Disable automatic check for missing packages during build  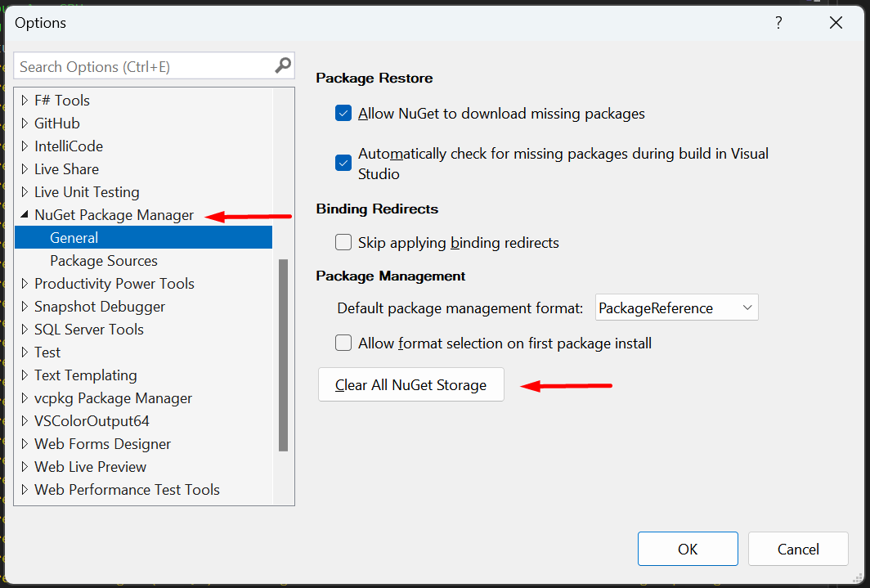tap(343, 163)
